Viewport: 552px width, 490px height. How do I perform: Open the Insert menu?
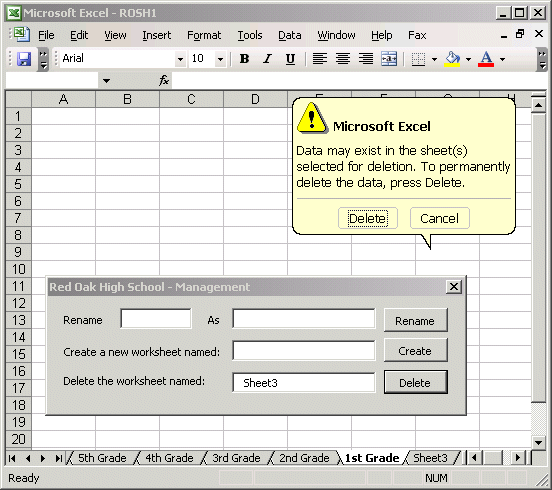(157, 35)
